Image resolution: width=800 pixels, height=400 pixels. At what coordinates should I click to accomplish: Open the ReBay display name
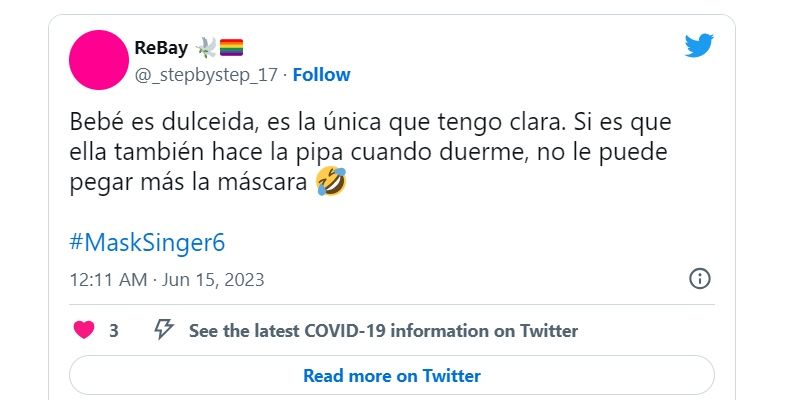pos(161,48)
